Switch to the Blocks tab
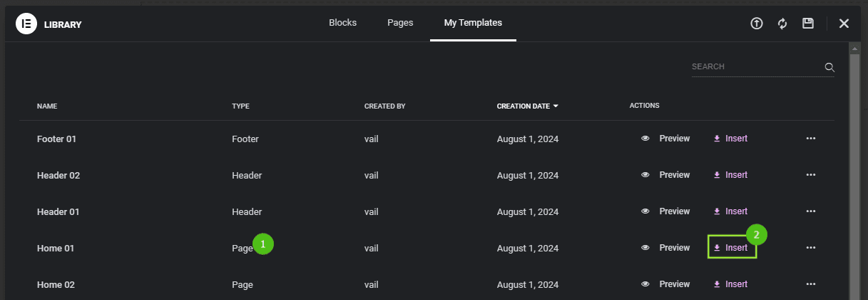 click(342, 23)
